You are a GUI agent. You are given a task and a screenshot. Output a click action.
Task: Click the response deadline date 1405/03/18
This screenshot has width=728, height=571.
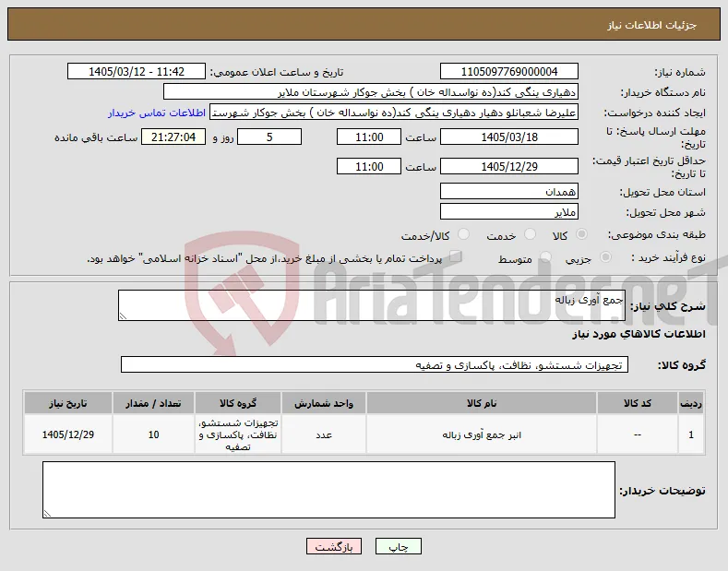(x=508, y=137)
